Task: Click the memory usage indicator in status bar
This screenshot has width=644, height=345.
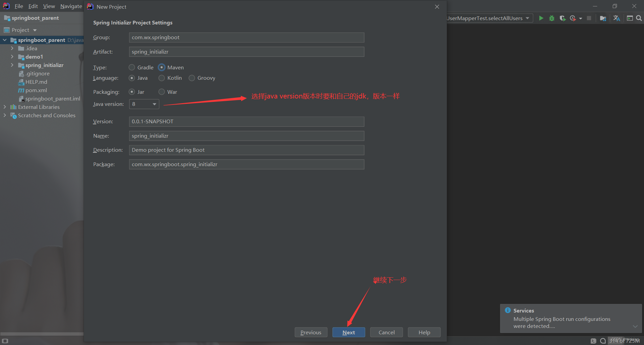Action: pos(625,341)
